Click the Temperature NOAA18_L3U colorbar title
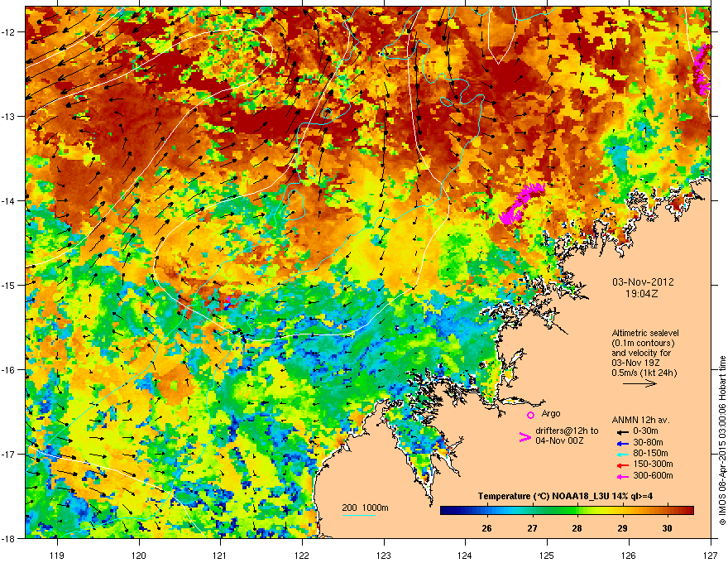Screen dimensions: 728x563 click(x=565, y=496)
